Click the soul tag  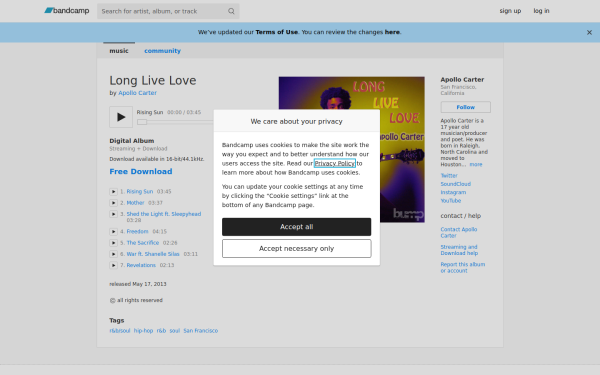tap(175, 331)
